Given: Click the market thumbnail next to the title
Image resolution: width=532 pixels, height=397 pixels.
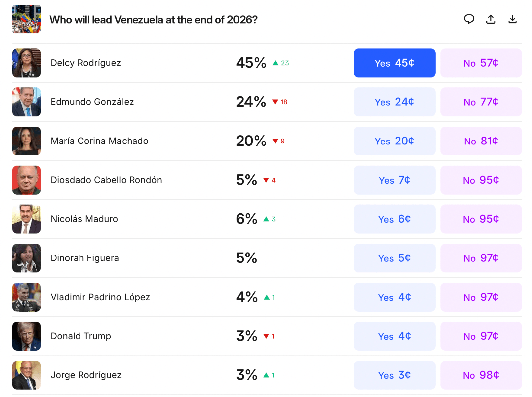Looking at the screenshot, I should point(27,19).
